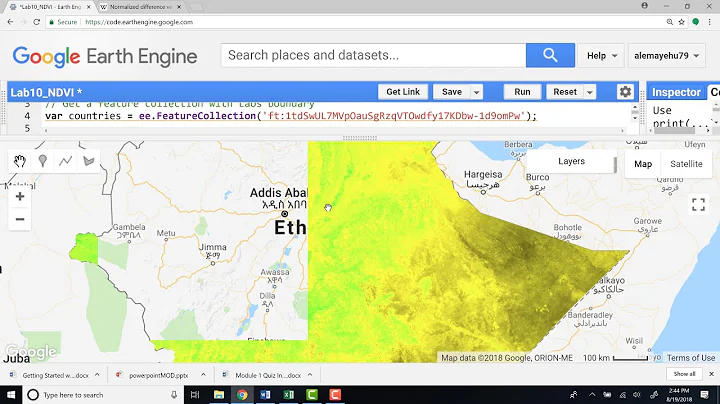Image resolution: width=720 pixels, height=404 pixels.
Task: Click the search places and datasets field
Action: (x=373, y=55)
